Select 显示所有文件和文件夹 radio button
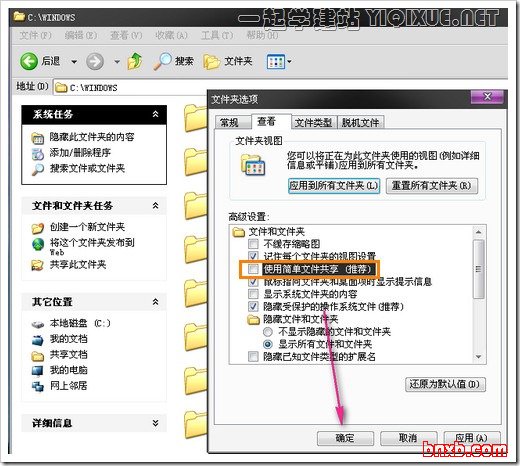Image resolution: width=520 pixels, height=466 pixels. pyautogui.click(x=268, y=344)
